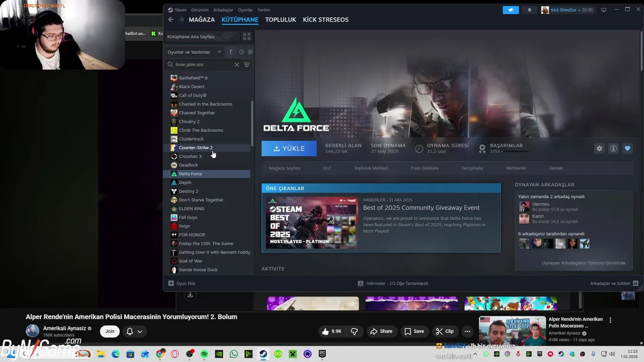Open Delta Force settings gear
This screenshot has height=362, width=644.
599,148
